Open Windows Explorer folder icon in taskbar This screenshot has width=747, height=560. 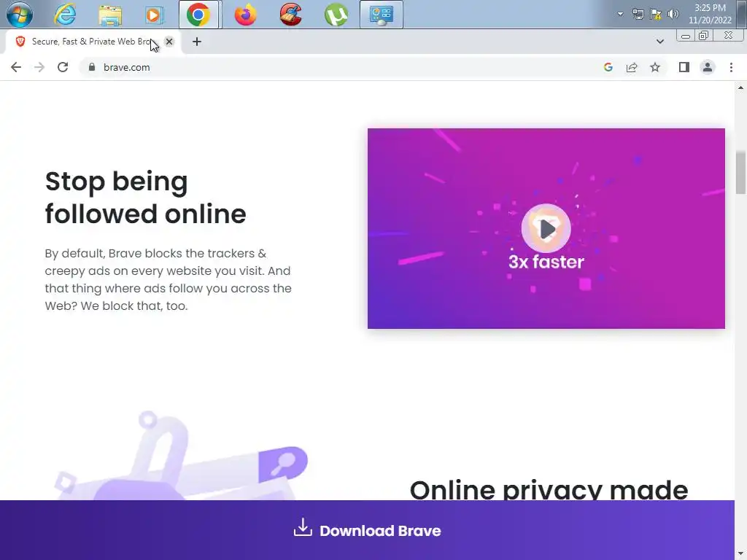point(110,15)
